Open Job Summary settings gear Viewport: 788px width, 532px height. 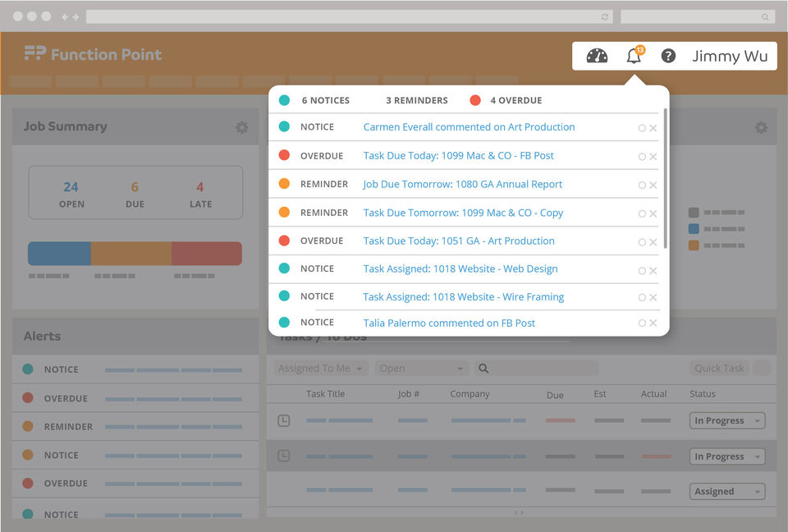coord(241,127)
